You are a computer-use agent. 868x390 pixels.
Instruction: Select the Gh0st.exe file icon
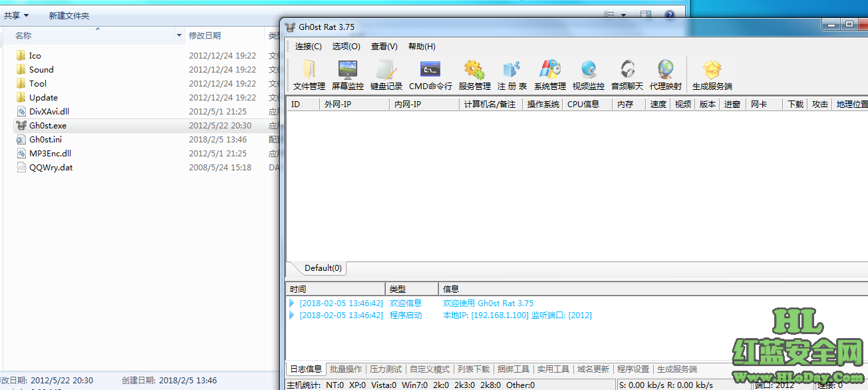tap(21, 125)
